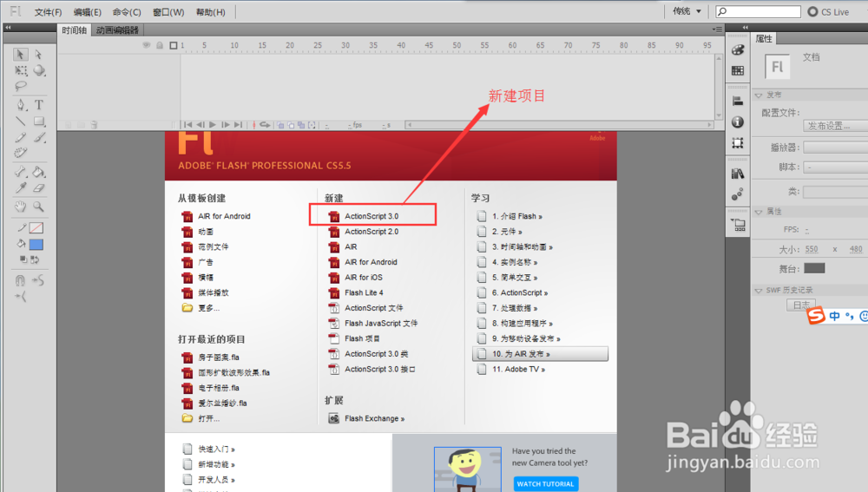Click the swap colors icon

coord(35,259)
